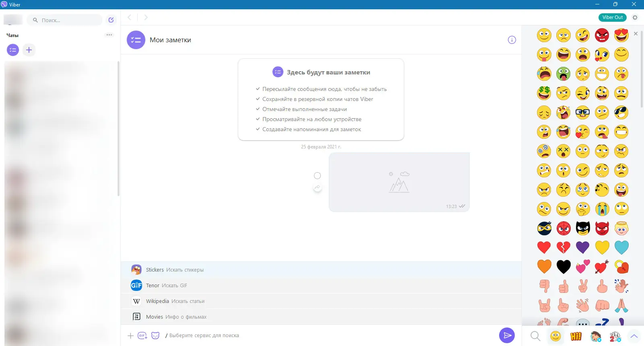Screen dimensions: 644x346
Task: Insert the victory hand emoji
Action: [583, 286]
